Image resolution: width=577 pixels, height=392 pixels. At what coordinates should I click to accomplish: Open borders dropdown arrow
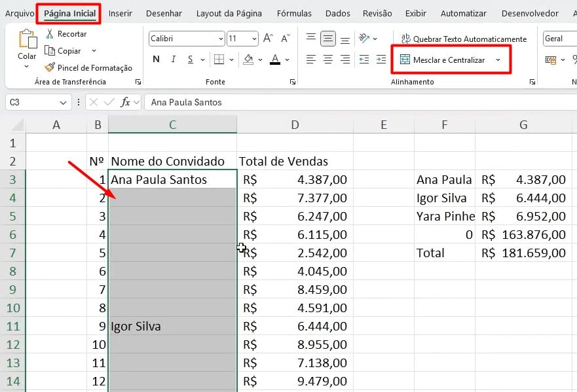pyautogui.click(x=231, y=60)
